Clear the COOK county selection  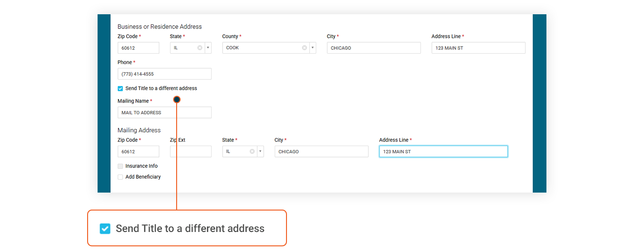pyautogui.click(x=304, y=48)
